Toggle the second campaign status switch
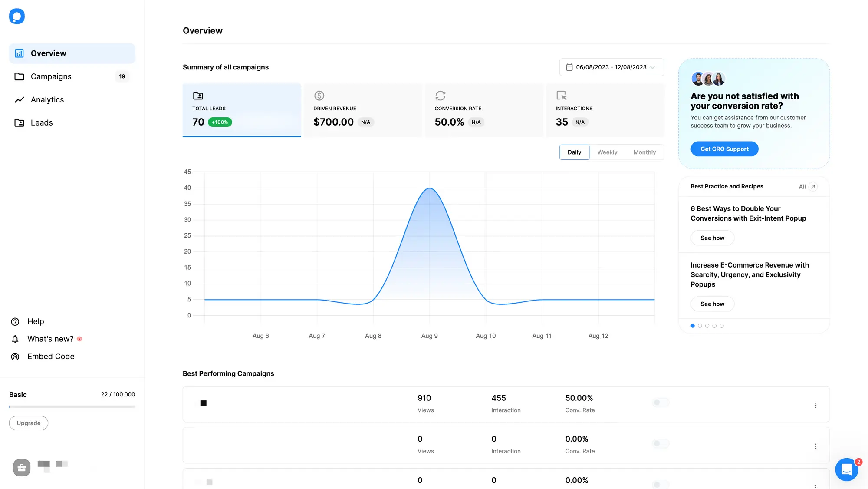Image resolution: width=868 pixels, height=489 pixels. click(x=661, y=443)
